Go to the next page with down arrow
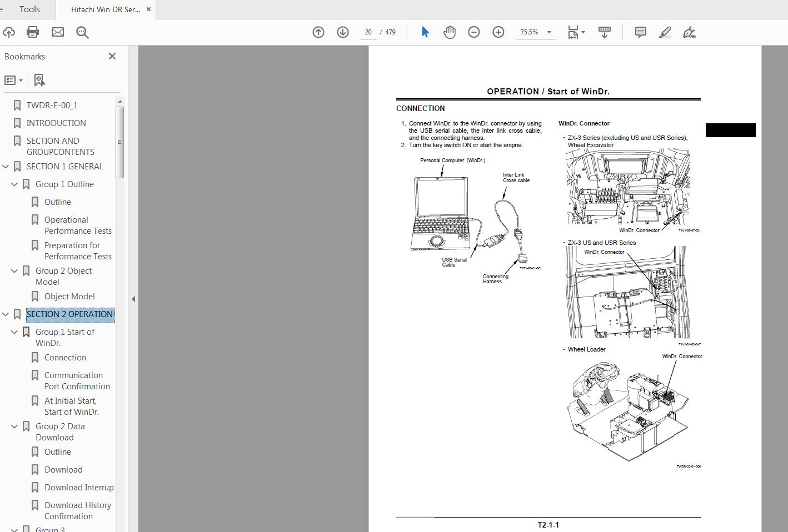Screen dimensions: 788x532 pos(343,32)
